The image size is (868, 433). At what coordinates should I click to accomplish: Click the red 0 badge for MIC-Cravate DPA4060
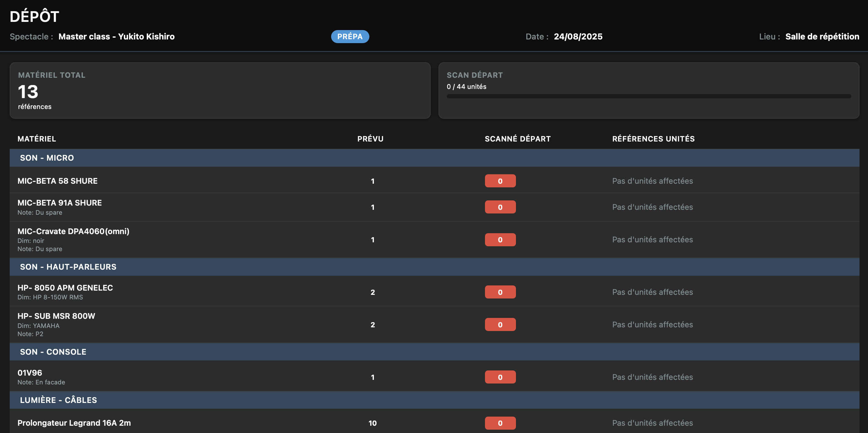pos(500,240)
